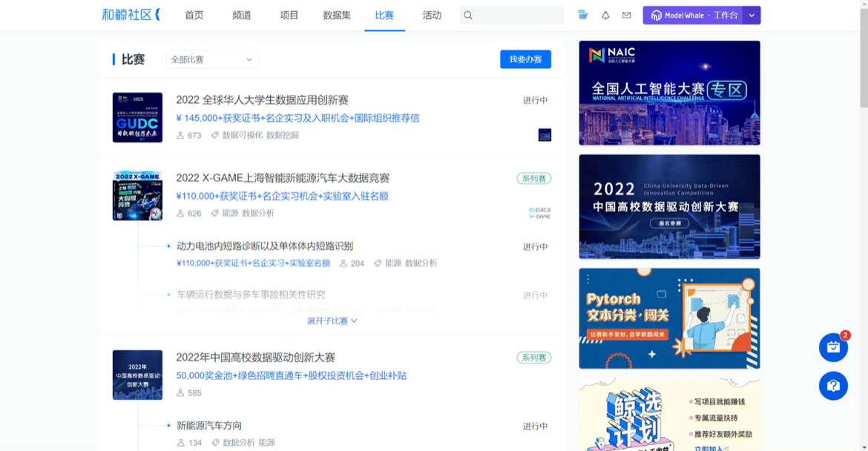Click the 数据可视化 tag
This screenshot has width=868, height=451.
(x=243, y=135)
